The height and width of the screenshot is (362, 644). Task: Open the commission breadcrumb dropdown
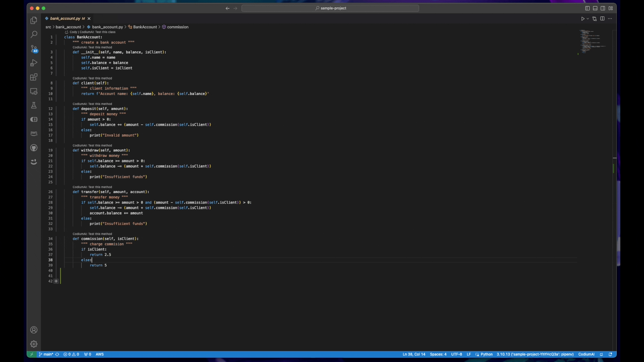177,27
